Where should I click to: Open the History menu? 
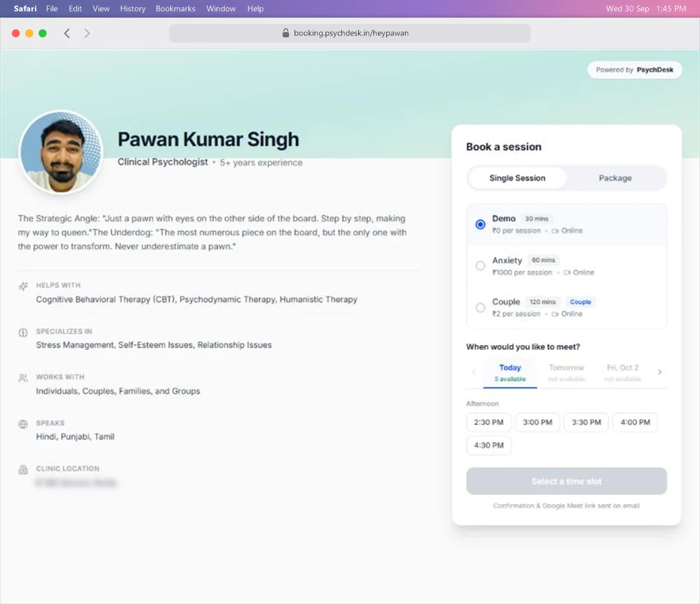click(132, 9)
